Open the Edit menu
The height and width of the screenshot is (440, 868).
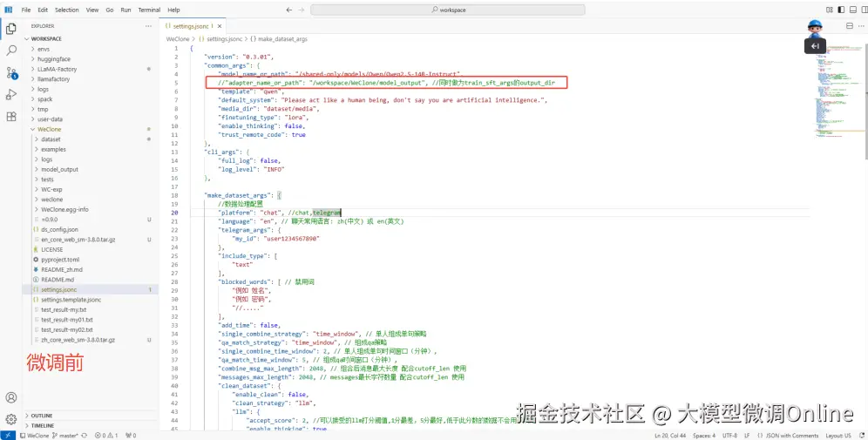pyautogui.click(x=43, y=10)
